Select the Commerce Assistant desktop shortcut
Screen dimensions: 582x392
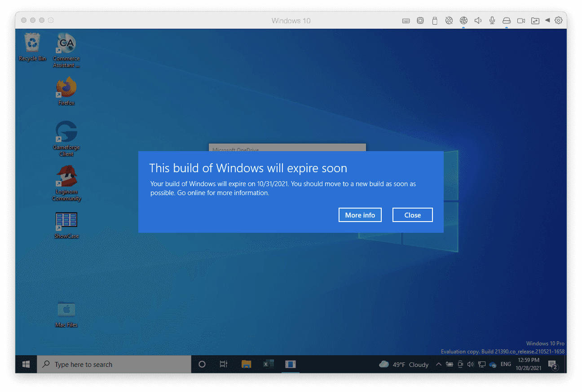66,50
